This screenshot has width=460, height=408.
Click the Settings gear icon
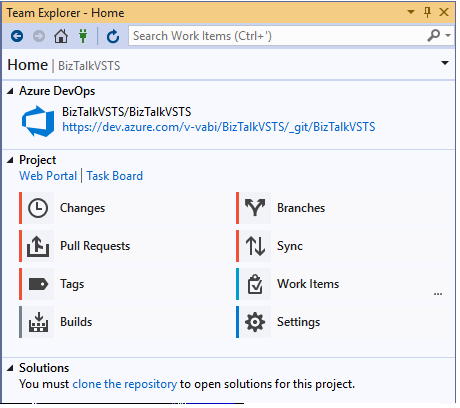[255, 322]
